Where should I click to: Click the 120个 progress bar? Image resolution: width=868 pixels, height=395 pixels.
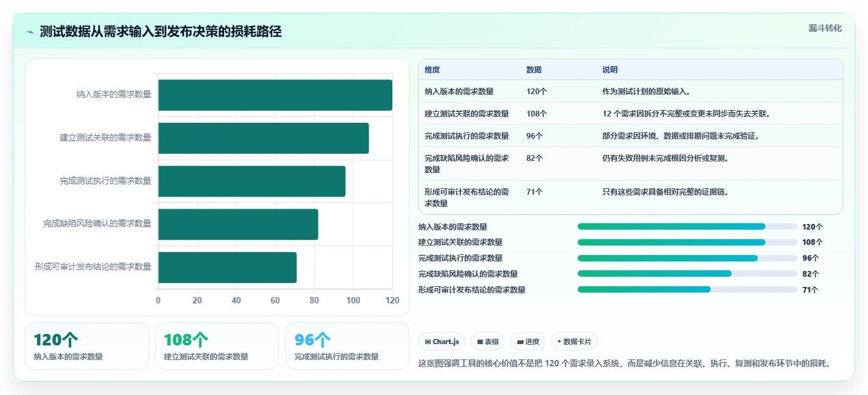point(687,226)
